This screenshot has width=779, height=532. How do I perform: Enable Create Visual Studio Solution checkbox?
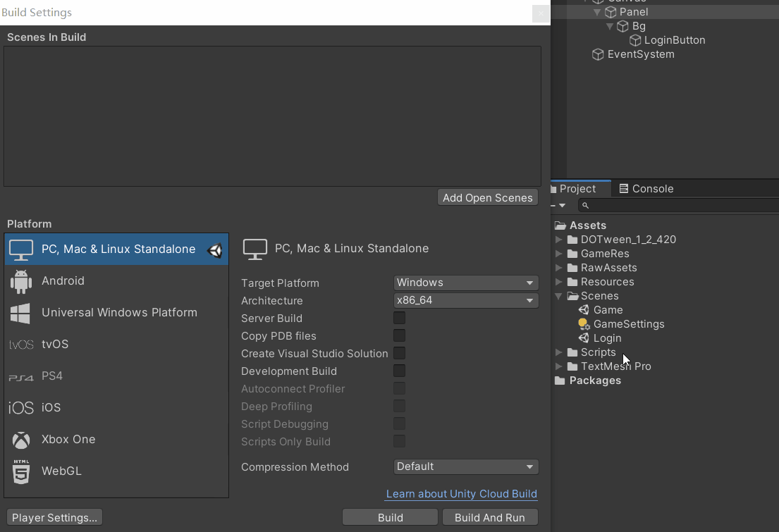[399, 353]
